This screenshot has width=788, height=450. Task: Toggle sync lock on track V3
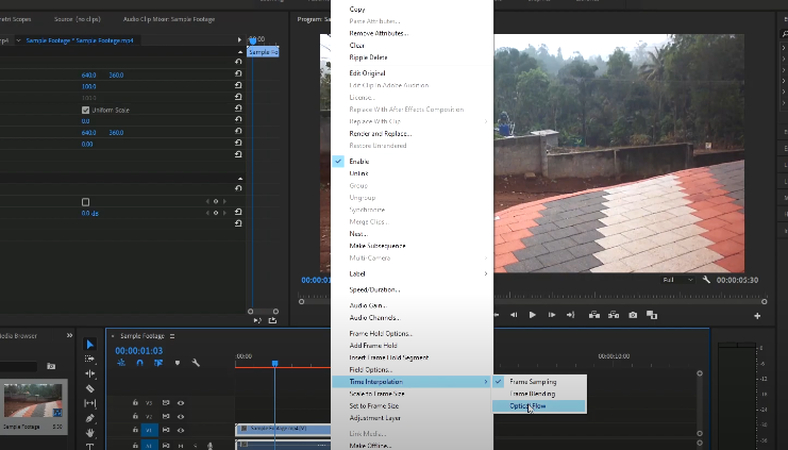(x=165, y=403)
